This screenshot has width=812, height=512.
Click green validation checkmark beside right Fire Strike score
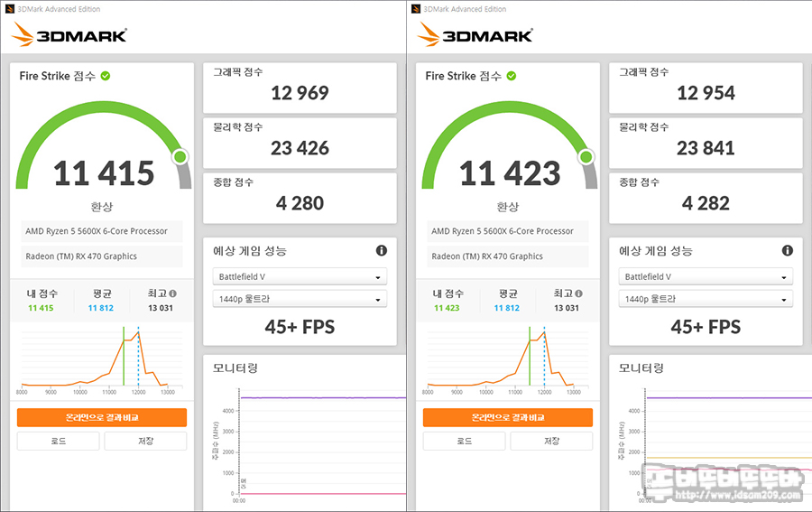coord(512,76)
